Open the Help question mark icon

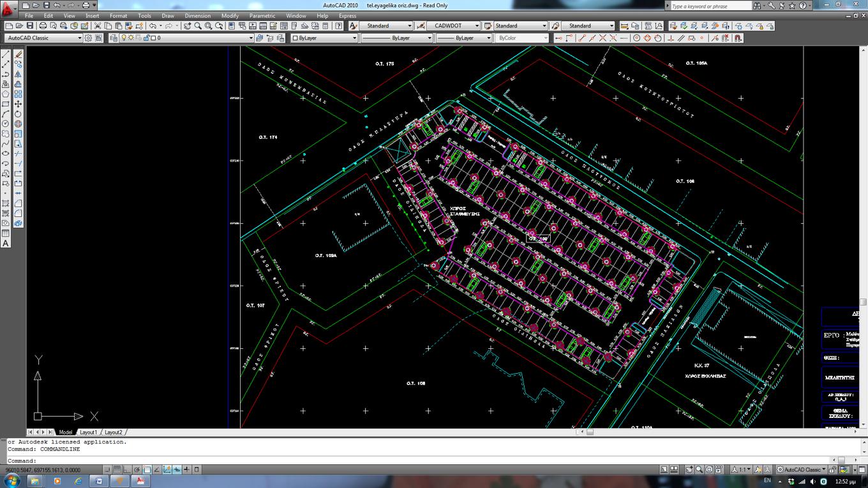click(x=338, y=26)
